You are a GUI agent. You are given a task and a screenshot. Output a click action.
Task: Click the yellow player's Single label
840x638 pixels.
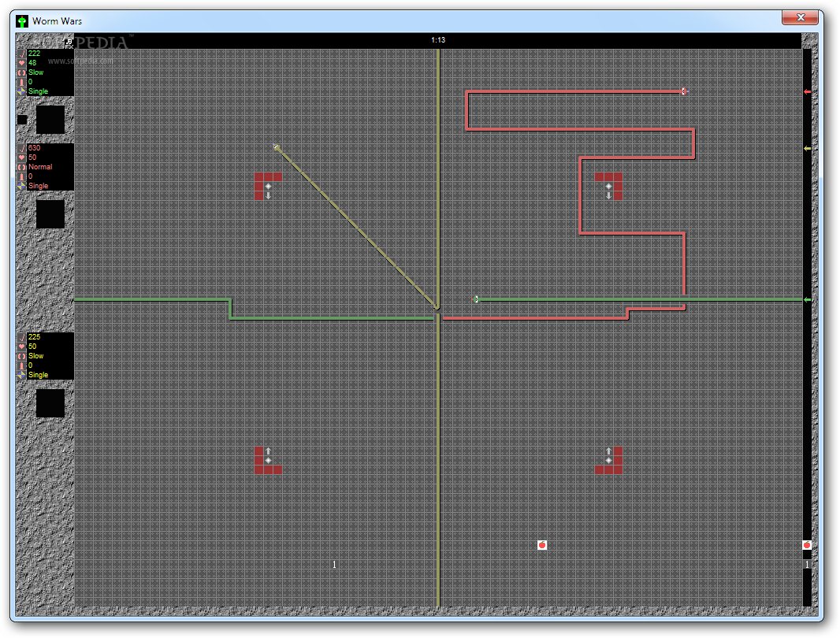[x=38, y=375]
